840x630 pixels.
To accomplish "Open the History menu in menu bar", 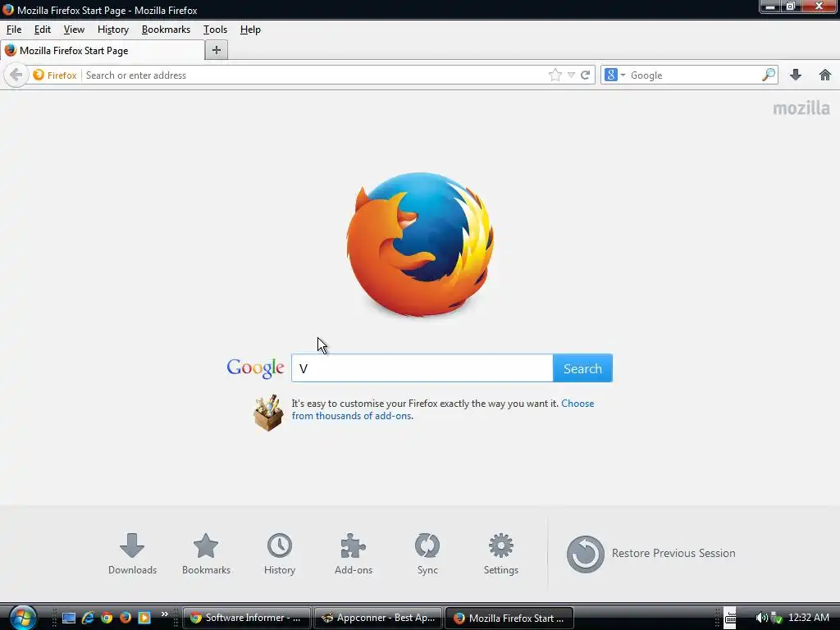I will (x=113, y=30).
